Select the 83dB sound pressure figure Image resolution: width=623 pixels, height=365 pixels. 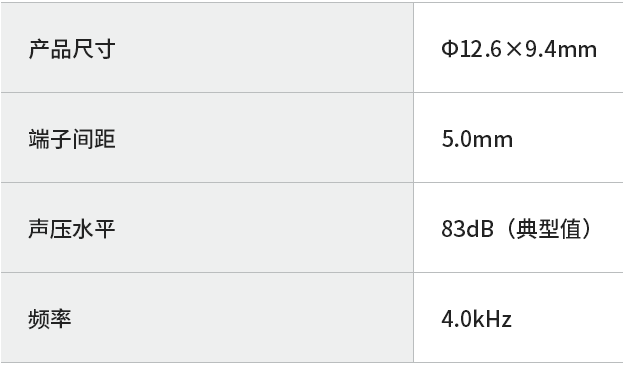[468, 229]
